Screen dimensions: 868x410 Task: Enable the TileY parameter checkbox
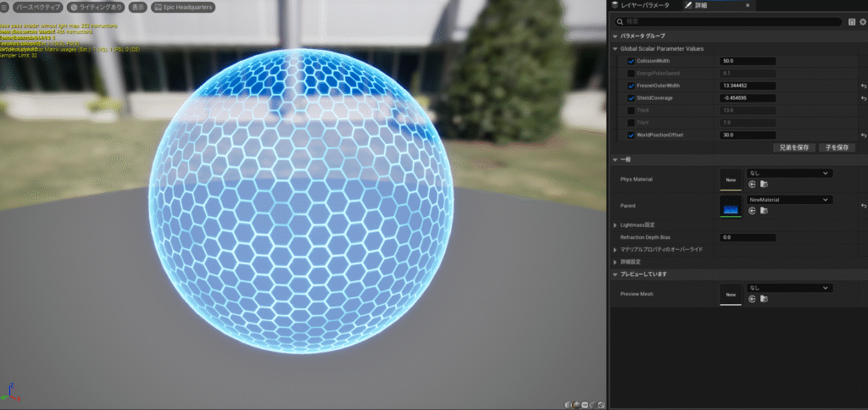631,123
